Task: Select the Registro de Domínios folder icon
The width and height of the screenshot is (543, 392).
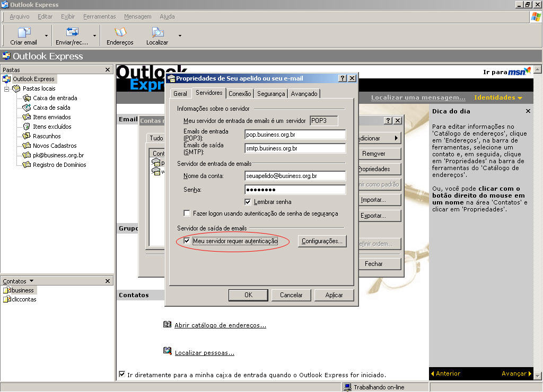Action: point(27,165)
